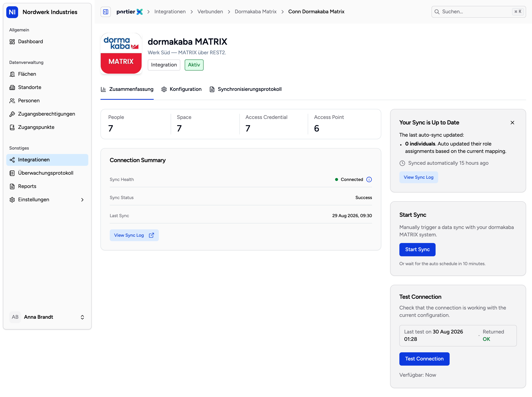This screenshot has height=397, width=532.
Task: Click the Überwachungsprotokoll log icon
Action: (x=12, y=173)
